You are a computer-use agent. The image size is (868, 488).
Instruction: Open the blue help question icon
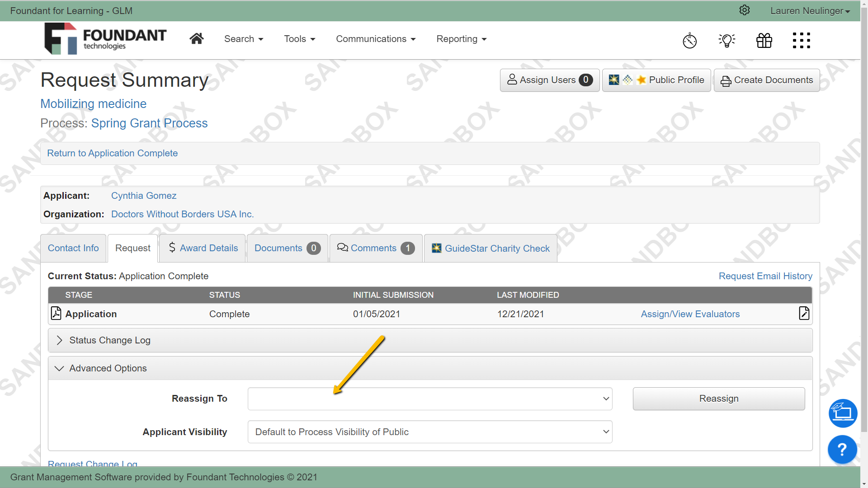[x=842, y=450]
